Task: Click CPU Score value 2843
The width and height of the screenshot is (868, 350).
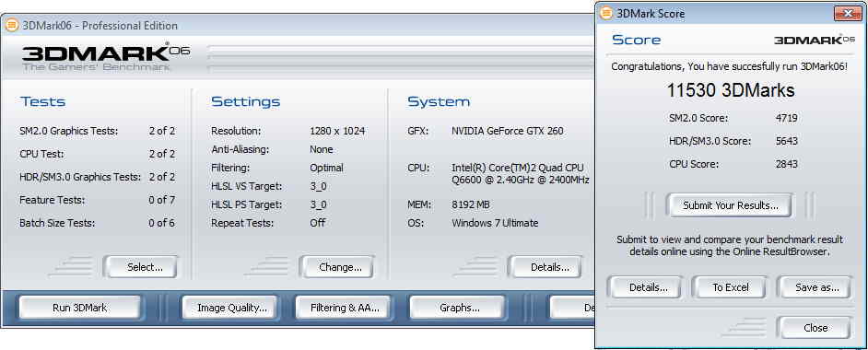Action: click(x=787, y=164)
